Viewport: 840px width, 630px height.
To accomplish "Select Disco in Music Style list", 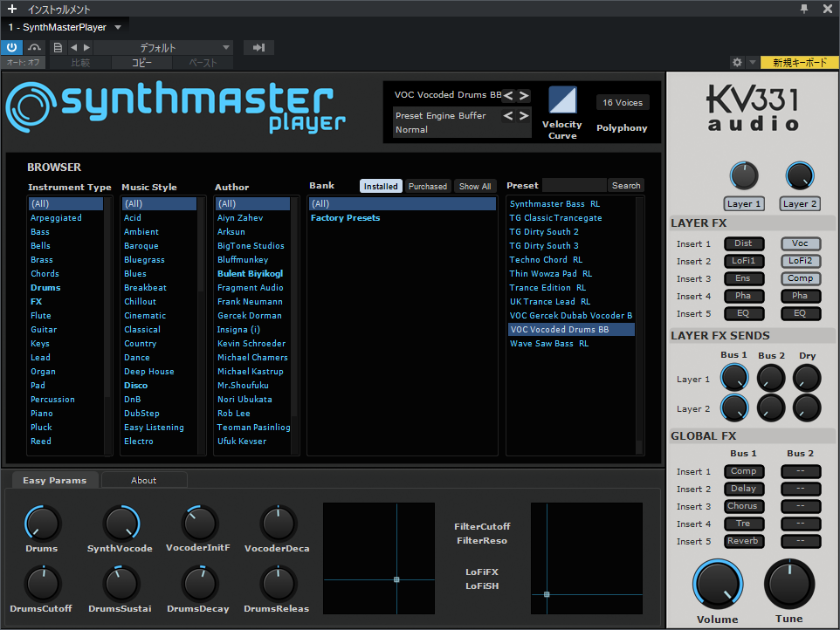I will coord(135,386).
